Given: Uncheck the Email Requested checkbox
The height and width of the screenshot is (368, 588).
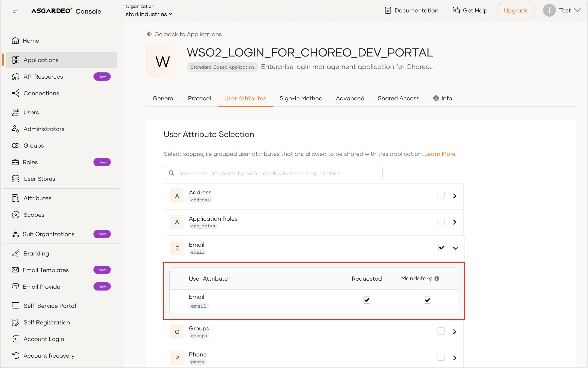Looking at the screenshot, I should (x=367, y=300).
